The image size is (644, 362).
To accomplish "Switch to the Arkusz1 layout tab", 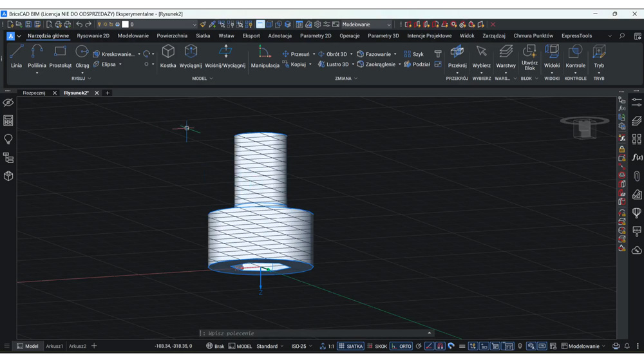I will click(x=54, y=347).
